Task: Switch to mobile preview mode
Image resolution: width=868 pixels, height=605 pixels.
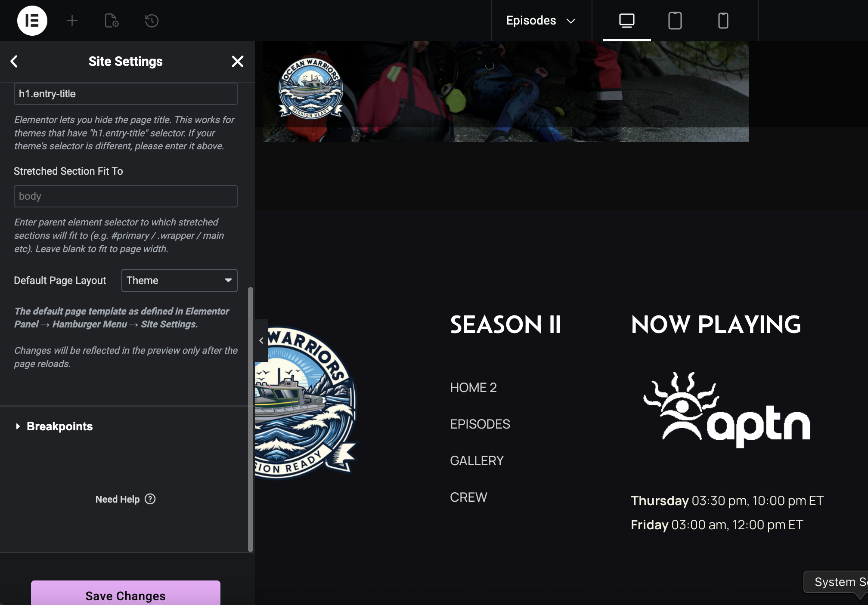Action: tap(723, 21)
